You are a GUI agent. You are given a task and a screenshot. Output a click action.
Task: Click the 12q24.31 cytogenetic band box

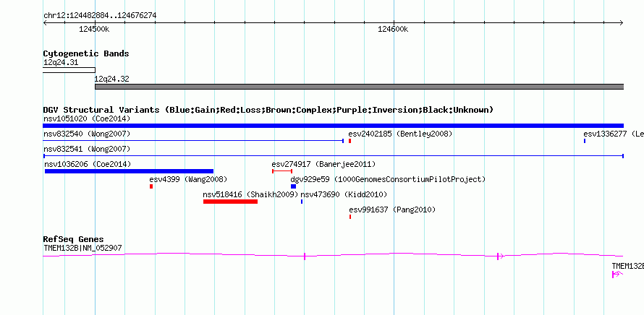[x=69, y=70]
